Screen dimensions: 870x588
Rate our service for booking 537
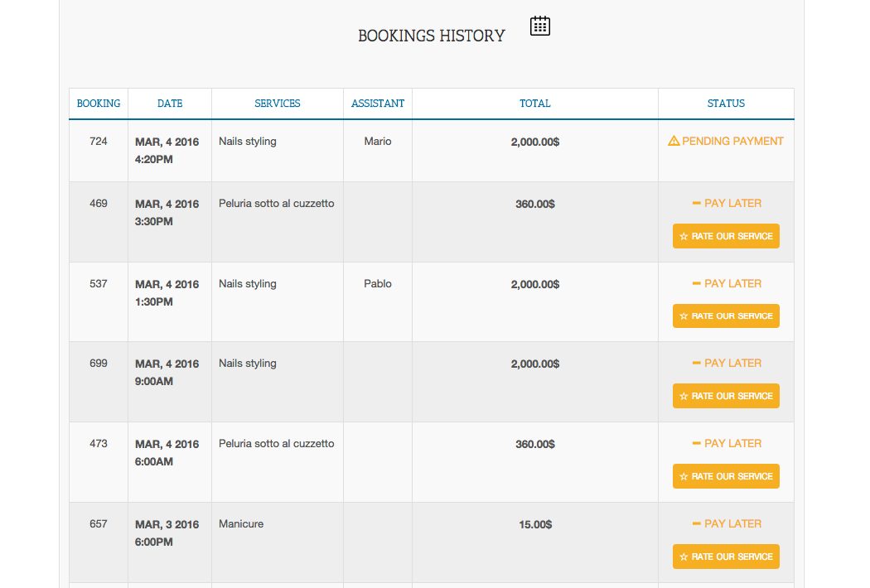click(x=726, y=316)
